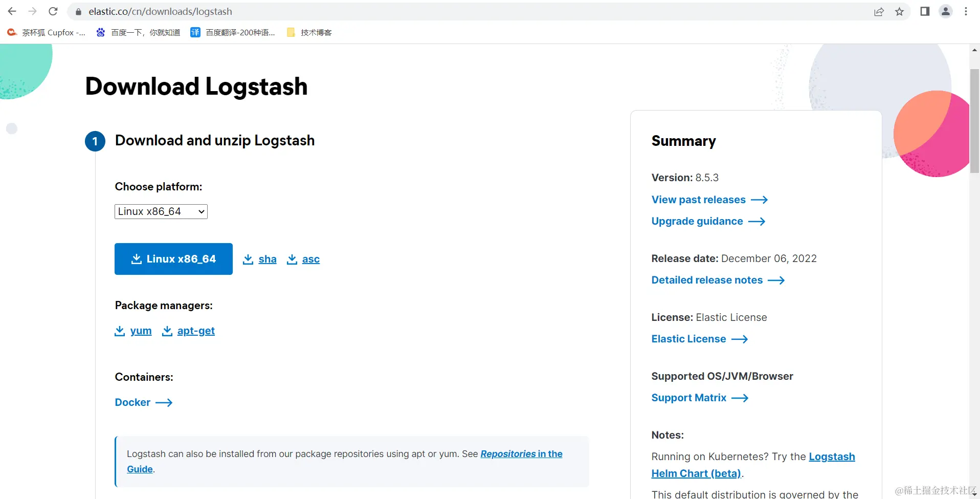This screenshot has width=980, height=499.
Task: Open the yum package manager link
Action: point(133,331)
